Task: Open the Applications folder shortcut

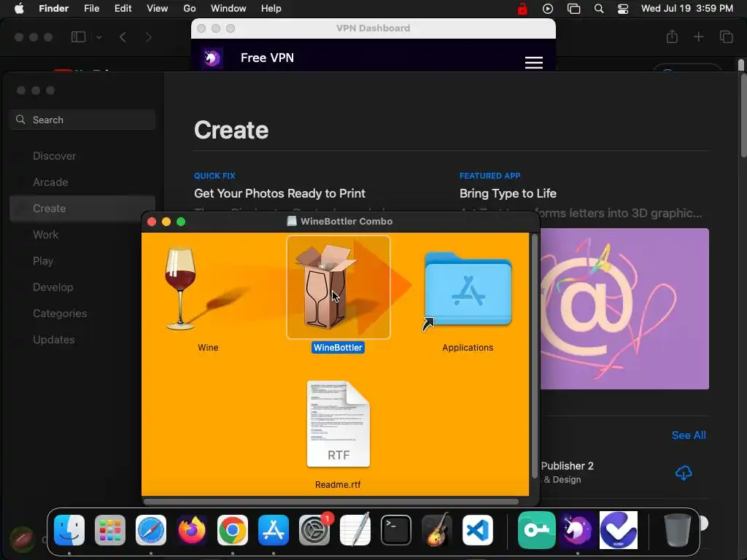Action: (468, 289)
